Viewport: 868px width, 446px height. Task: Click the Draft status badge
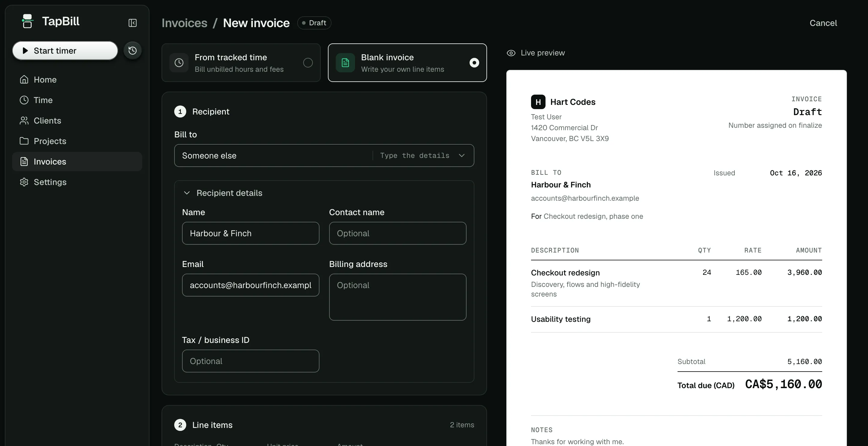tap(314, 23)
